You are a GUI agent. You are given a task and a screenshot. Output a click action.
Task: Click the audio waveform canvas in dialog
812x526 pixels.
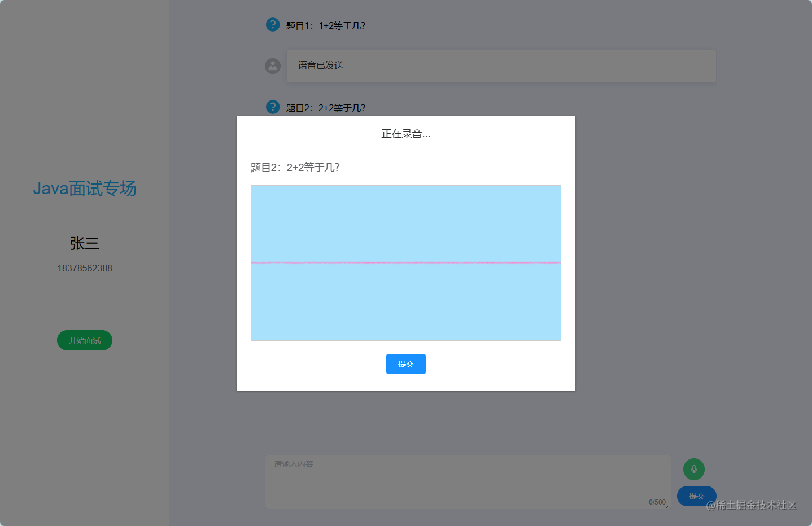(405, 263)
